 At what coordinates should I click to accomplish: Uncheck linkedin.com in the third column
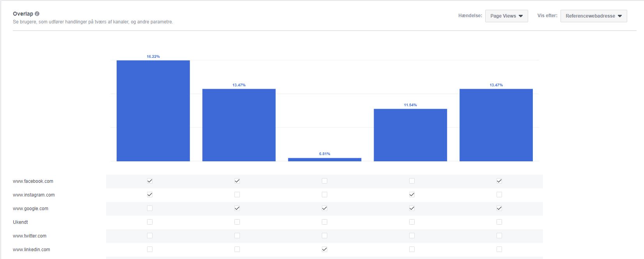[x=324, y=249]
